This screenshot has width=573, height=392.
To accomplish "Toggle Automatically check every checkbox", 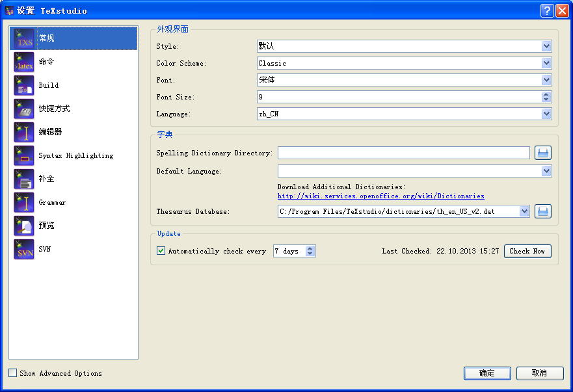I will coord(161,251).
